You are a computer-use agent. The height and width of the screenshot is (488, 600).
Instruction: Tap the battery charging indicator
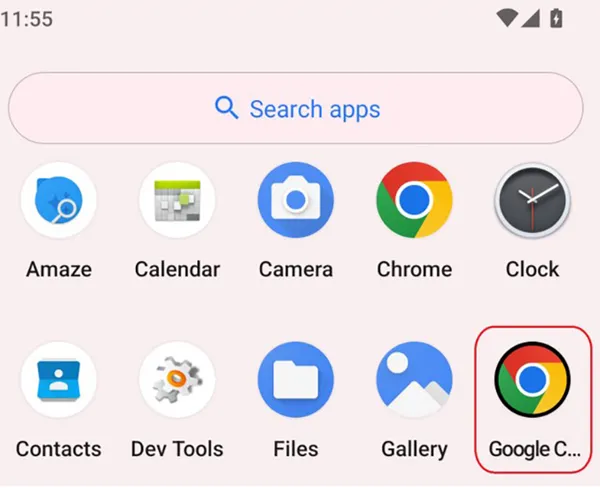(556, 18)
